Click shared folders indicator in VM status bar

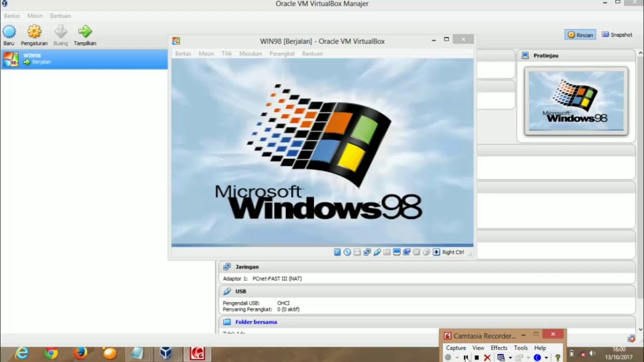pos(387,252)
